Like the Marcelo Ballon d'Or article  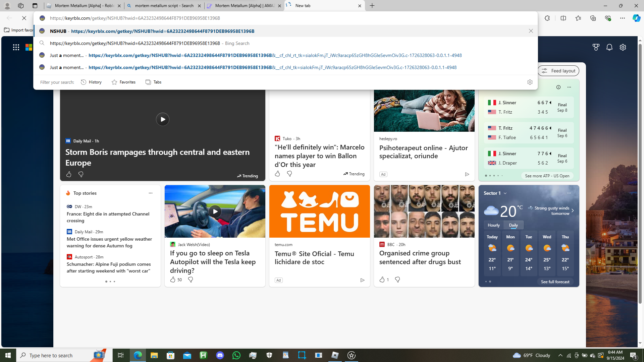coord(277,174)
